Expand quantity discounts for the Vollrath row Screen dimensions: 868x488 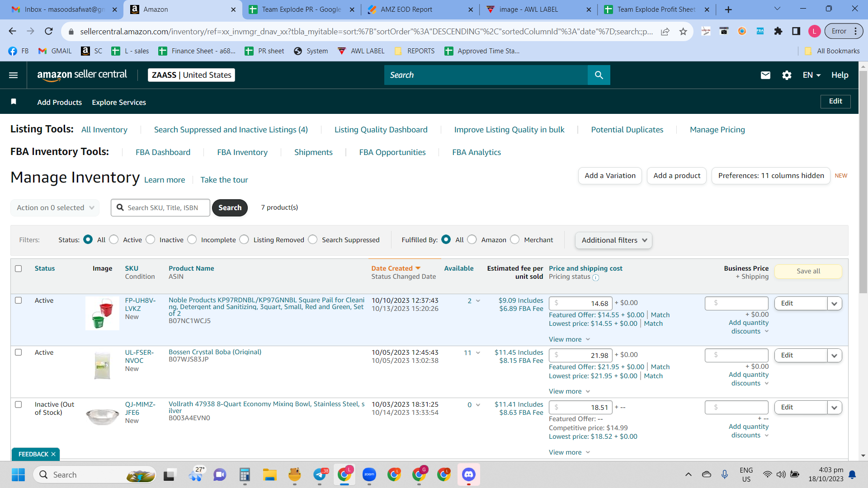[x=749, y=431]
